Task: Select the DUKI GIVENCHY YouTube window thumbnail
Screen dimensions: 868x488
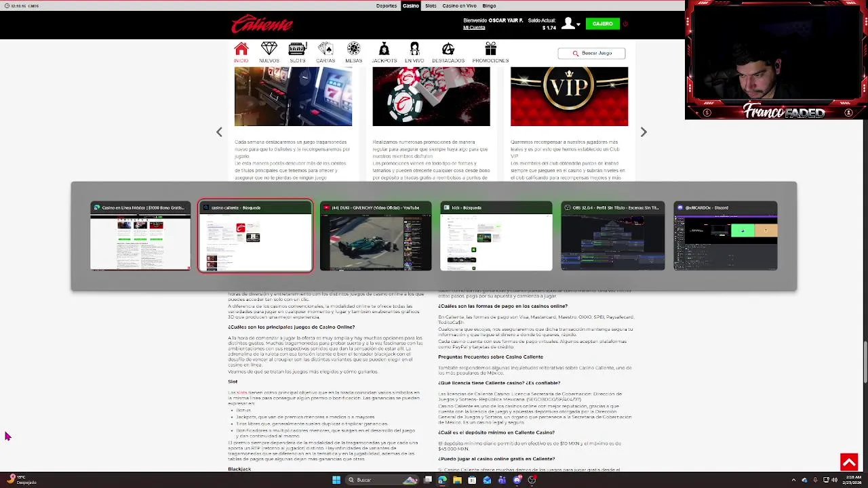Action: (376, 237)
